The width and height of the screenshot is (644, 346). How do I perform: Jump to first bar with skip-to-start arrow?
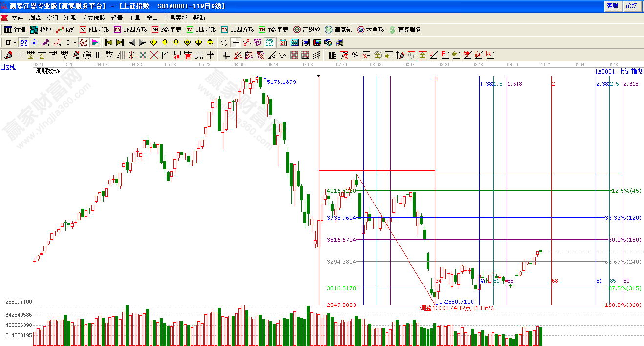coord(108,42)
